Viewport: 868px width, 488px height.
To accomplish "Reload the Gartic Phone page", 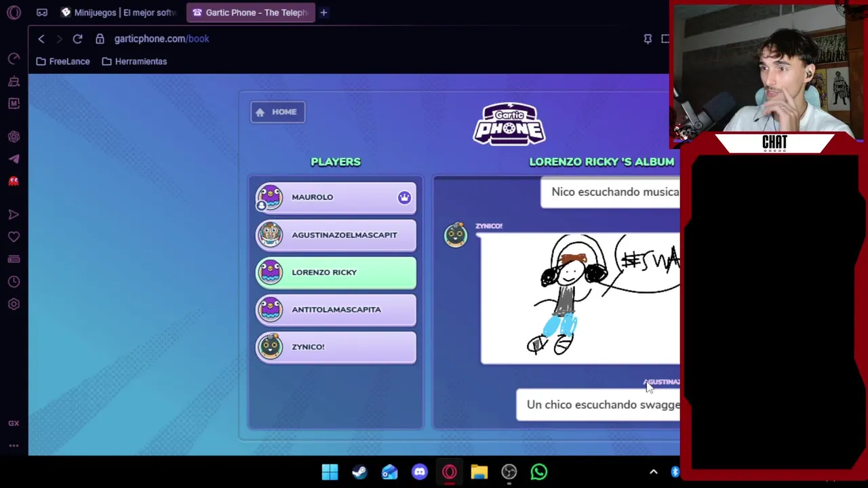I will (77, 39).
